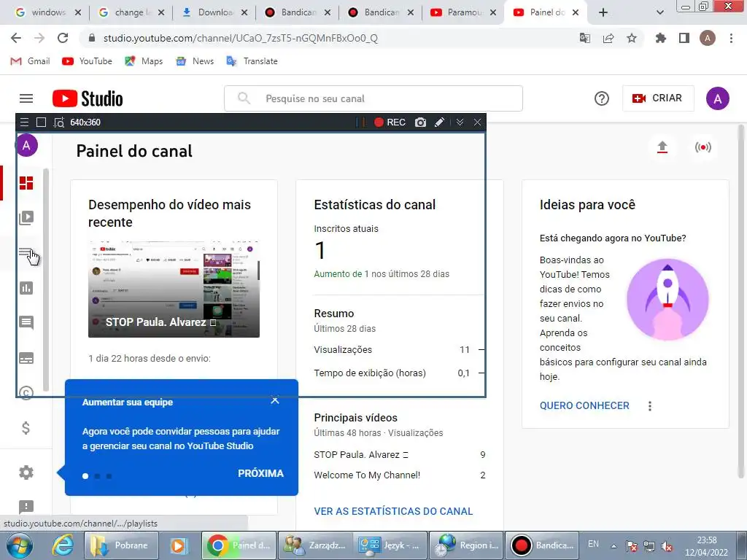
Task: Open the Monetization dollar sidebar icon
Action: 26,427
